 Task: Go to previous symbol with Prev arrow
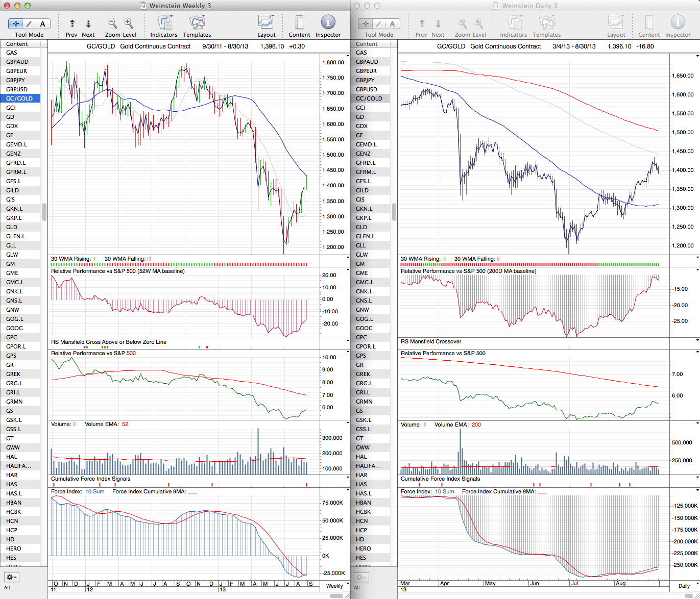(72, 23)
